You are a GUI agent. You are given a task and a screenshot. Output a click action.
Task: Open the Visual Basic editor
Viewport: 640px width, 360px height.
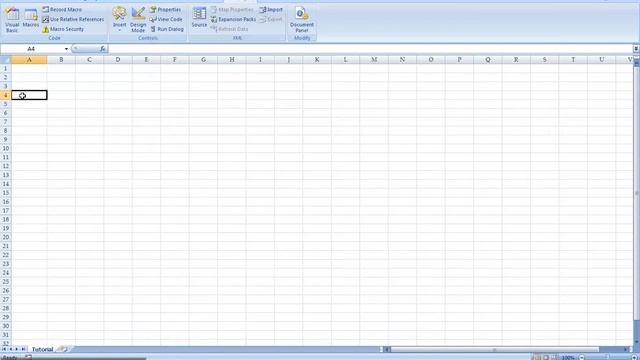[x=12, y=20]
